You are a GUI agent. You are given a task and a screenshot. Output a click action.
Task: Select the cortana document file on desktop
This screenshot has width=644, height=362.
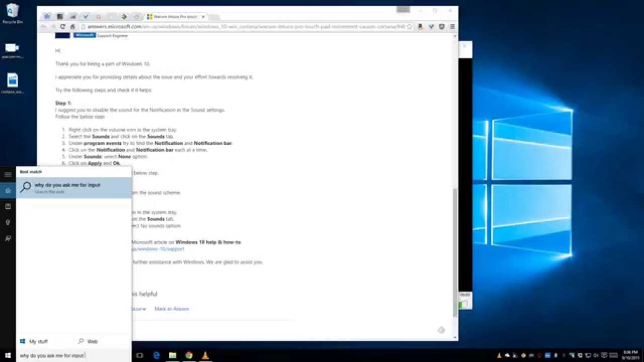[13, 83]
